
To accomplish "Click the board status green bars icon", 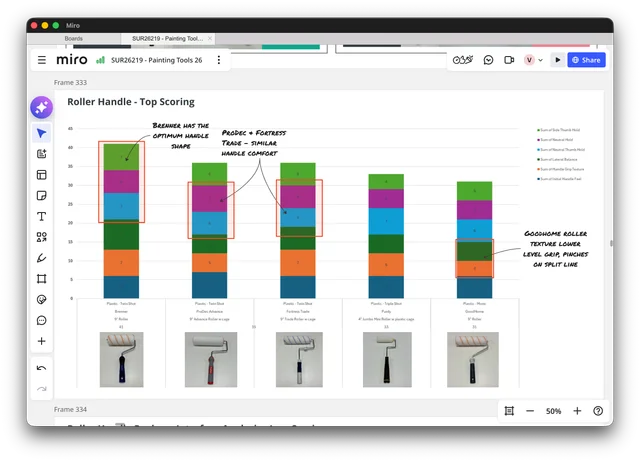I will tap(100, 60).
